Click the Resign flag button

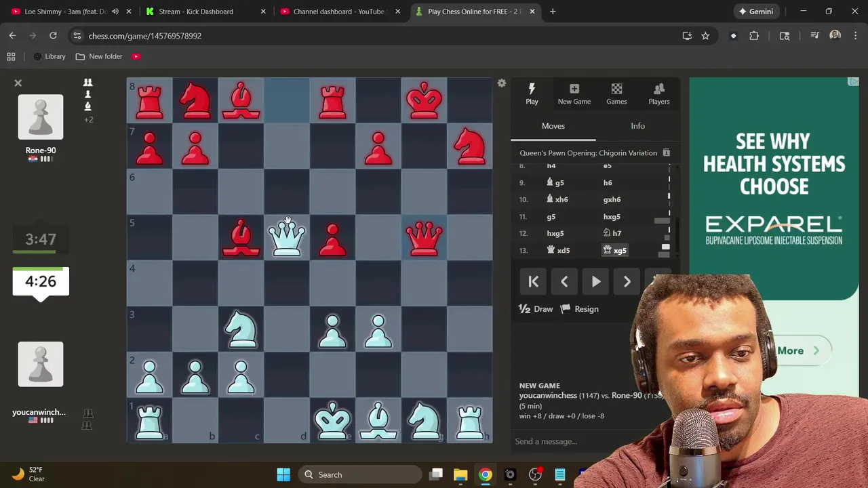580,309
